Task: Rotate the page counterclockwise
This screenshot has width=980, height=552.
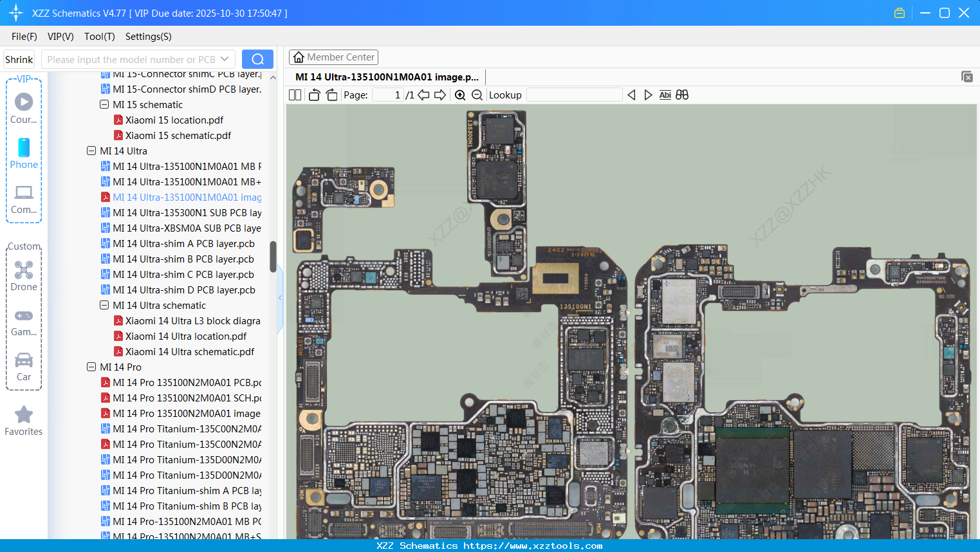Action: [x=314, y=95]
